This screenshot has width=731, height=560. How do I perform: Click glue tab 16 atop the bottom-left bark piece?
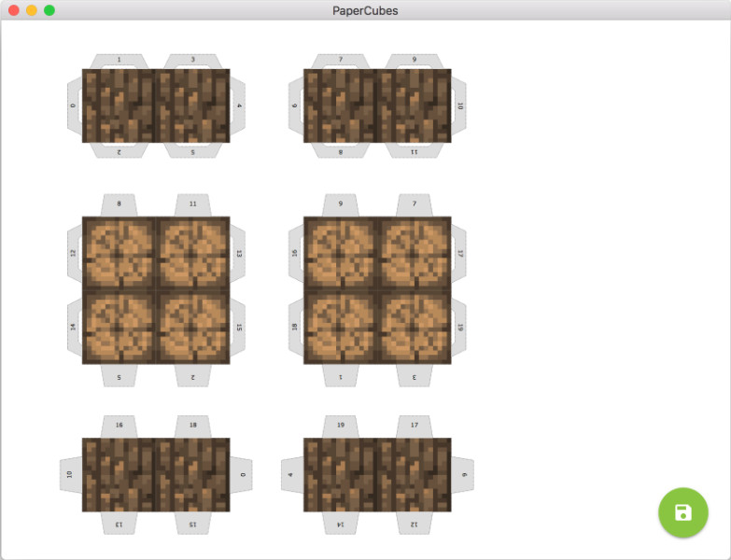[x=119, y=427]
